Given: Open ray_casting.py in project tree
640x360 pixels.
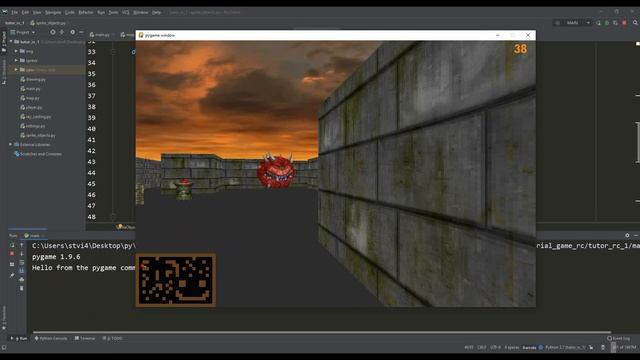Looking at the screenshot, I should tap(36, 117).
